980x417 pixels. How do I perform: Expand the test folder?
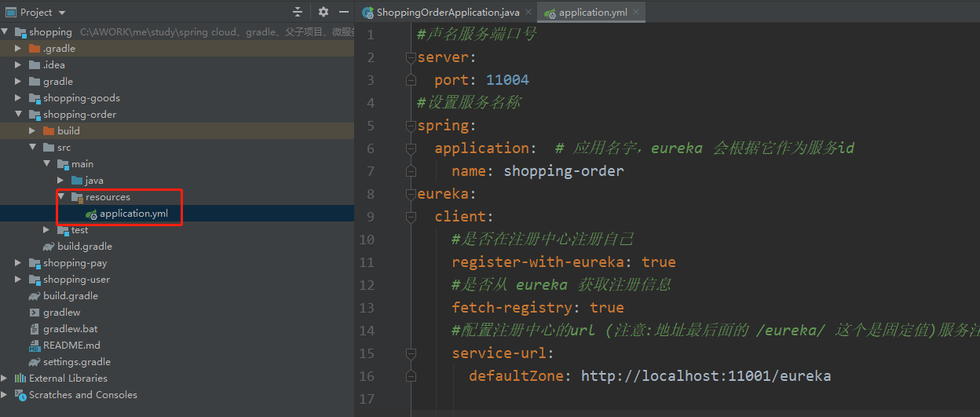click(46, 230)
